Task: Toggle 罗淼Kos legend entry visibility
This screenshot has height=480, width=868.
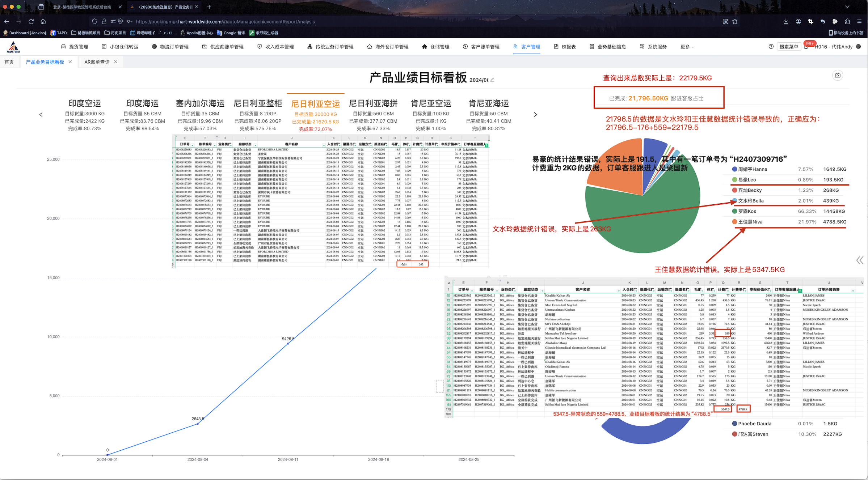Action: [747, 211]
